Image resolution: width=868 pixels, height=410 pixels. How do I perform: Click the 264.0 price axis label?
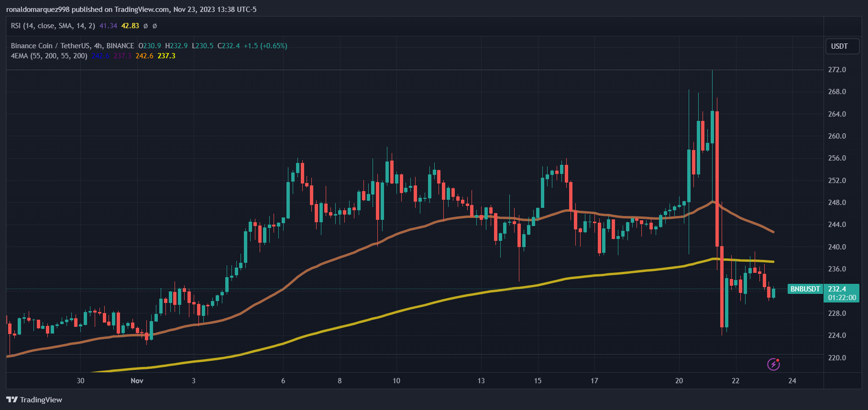click(837, 114)
